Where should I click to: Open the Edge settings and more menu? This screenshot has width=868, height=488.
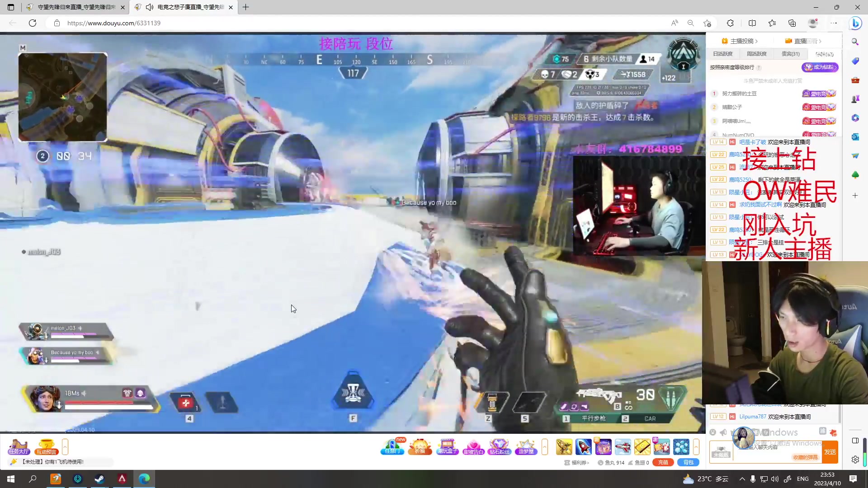(834, 23)
